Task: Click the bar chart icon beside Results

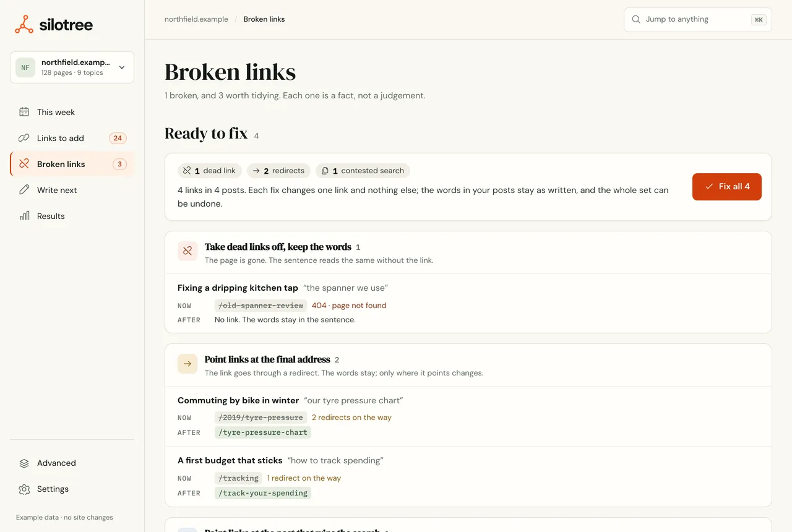Action: (24, 216)
